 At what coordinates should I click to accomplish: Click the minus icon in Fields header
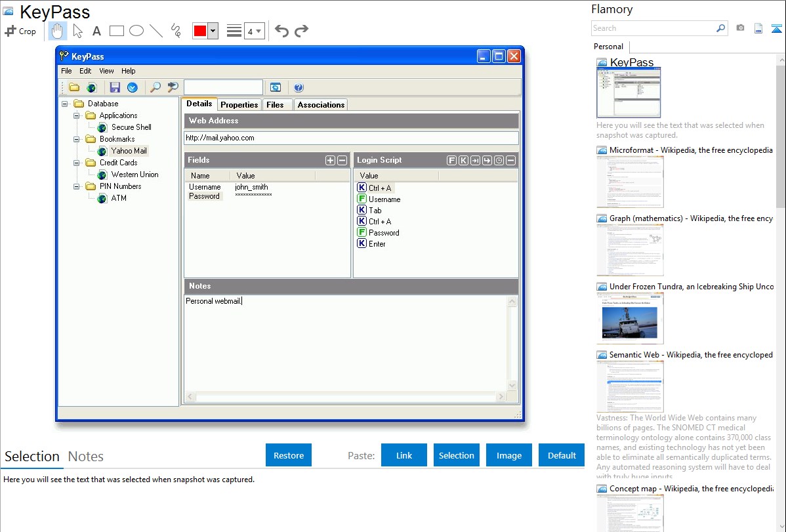coord(342,161)
